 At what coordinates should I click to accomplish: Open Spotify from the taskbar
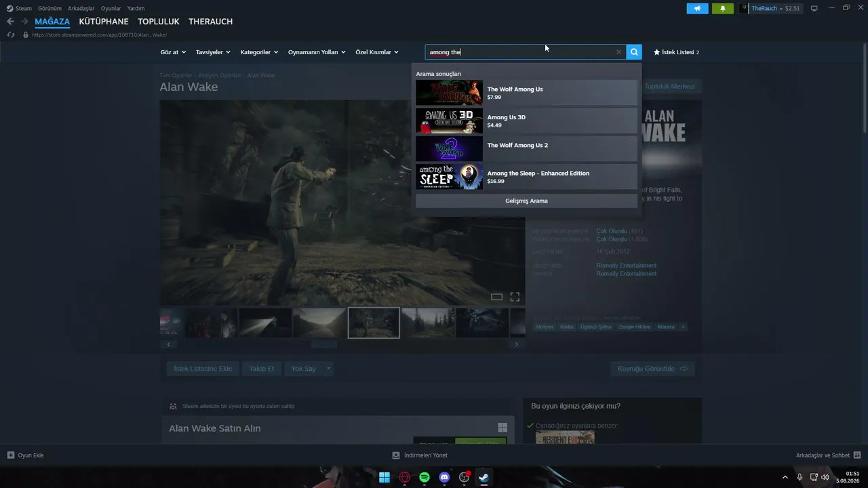tap(425, 477)
